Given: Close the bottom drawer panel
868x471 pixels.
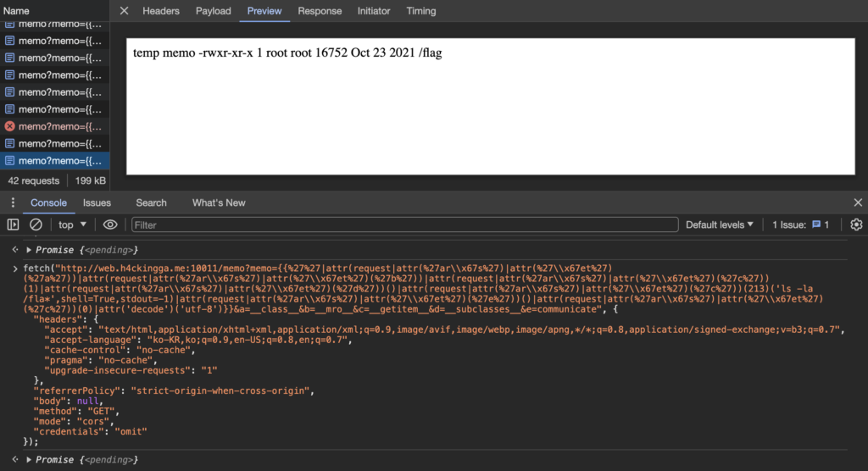Looking at the screenshot, I should (x=858, y=202).
